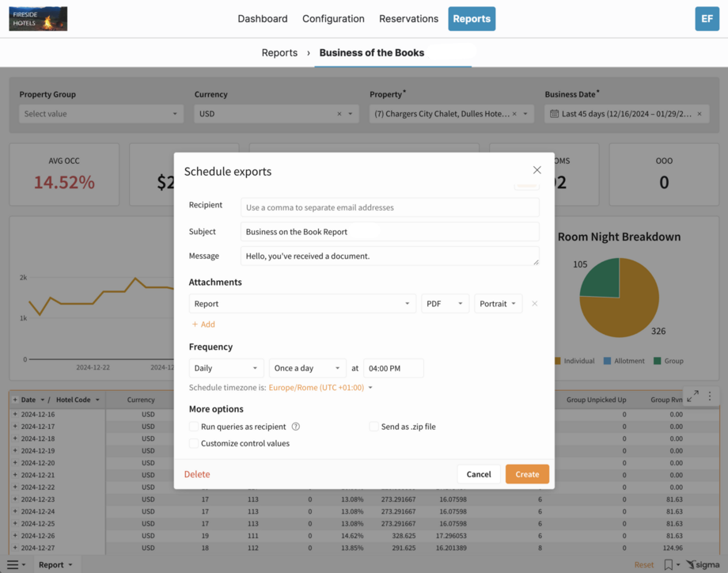Screen dimensions: 728x573
Task: Open the hamburger menu at bottom left
Action: [13, 564]
